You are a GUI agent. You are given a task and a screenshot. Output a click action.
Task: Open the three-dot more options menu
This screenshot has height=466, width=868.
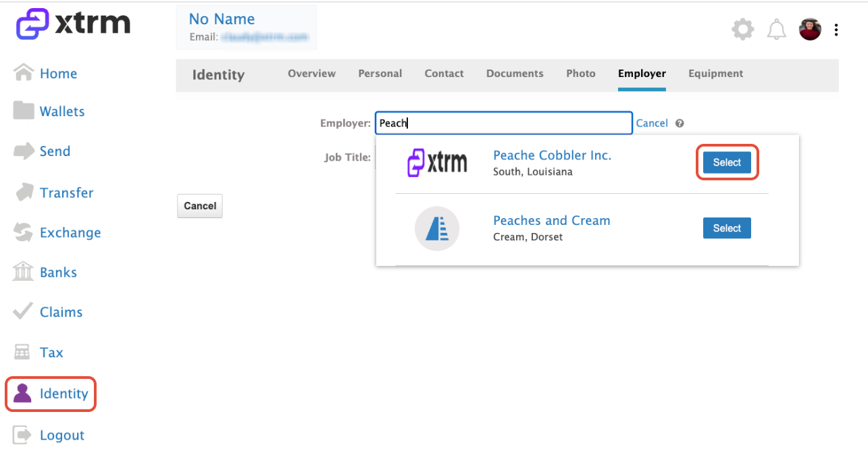click(836, 30)
